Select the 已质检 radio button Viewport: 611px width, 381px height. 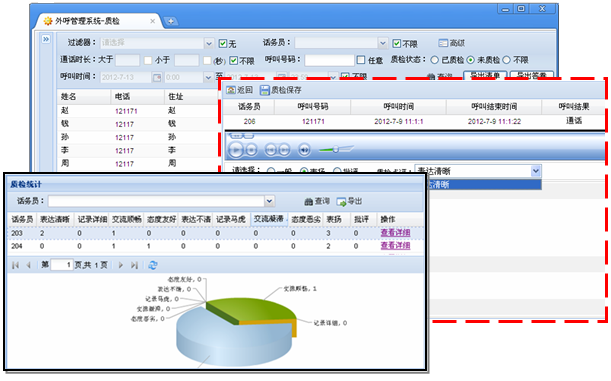click(x=435, y=60)
